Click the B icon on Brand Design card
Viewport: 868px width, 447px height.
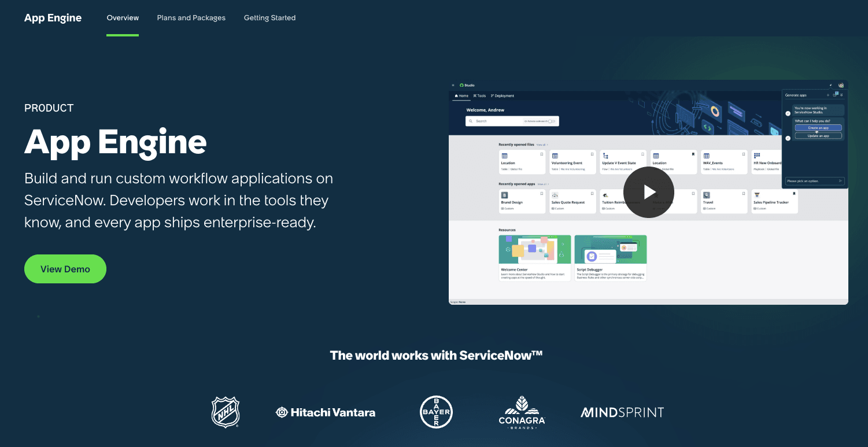coord(504,195)
